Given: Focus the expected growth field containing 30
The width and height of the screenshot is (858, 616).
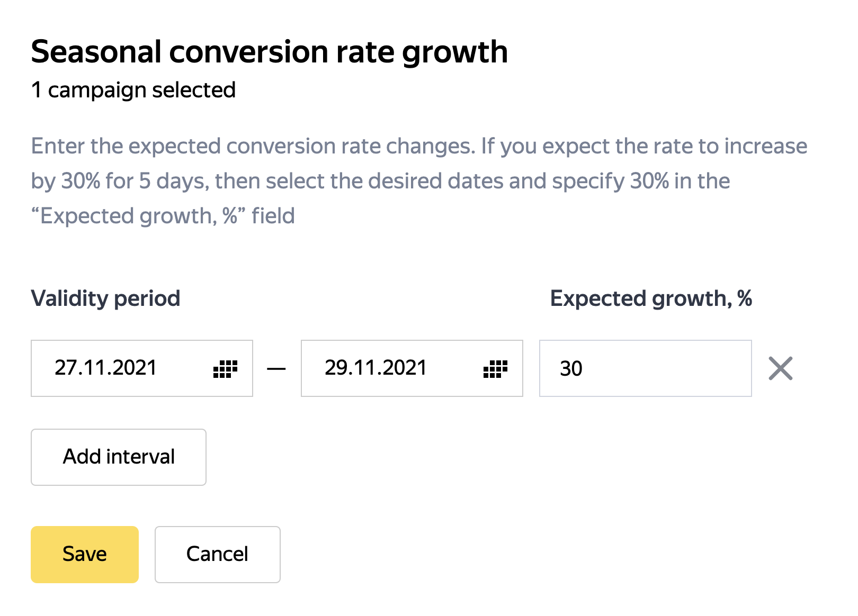Looking at the screenshot, I should (x=645, y=368).
